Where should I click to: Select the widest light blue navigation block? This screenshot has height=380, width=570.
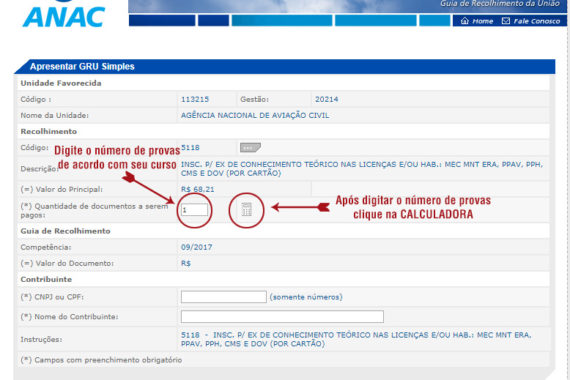[282, 20]
